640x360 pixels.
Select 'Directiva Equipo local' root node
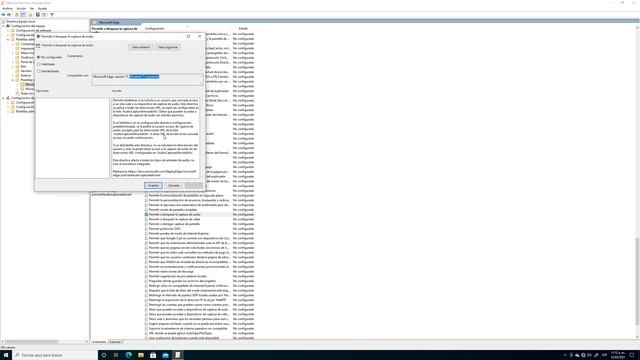pyautogui.click(x=20, y=21)
